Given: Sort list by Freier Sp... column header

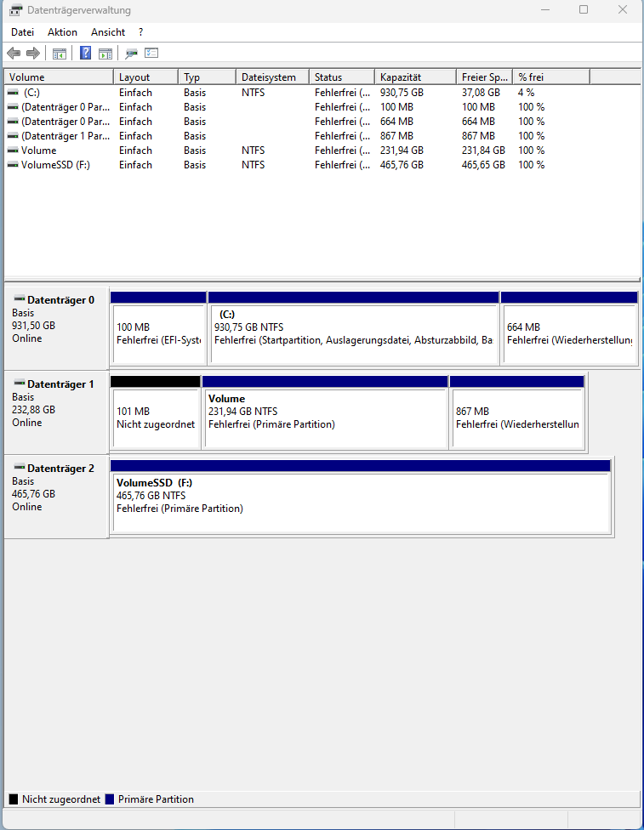Looking at the screenshot, I should coord(485,77).
